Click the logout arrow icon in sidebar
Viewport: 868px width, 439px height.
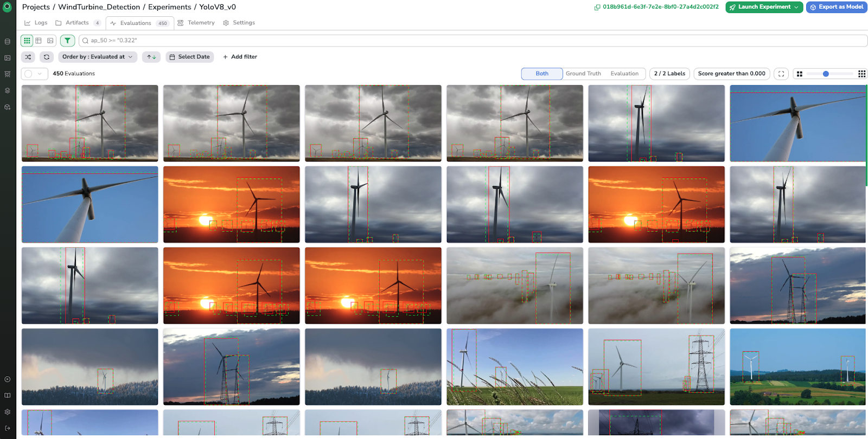(8, 428)
